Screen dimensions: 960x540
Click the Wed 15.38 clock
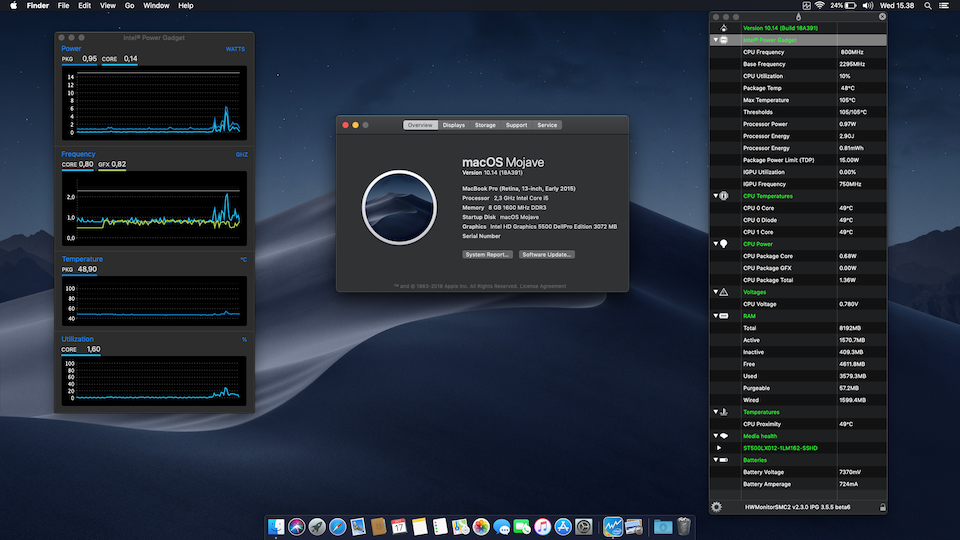[897, 6]
